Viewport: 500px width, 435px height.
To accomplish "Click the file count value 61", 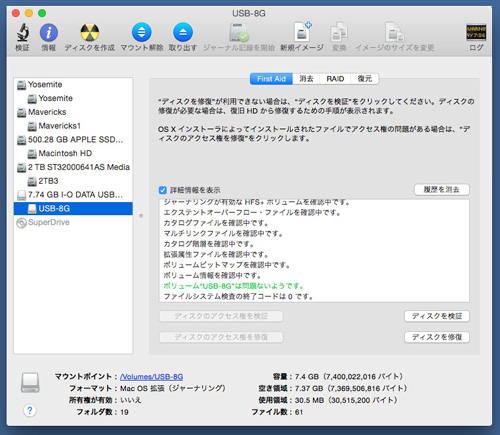I will pyautogui.click(x=299, y=412).
